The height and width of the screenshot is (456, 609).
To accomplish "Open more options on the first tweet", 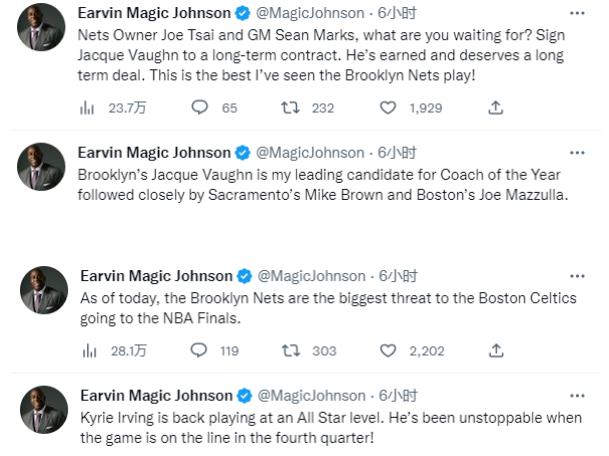I will click(576, 13).
